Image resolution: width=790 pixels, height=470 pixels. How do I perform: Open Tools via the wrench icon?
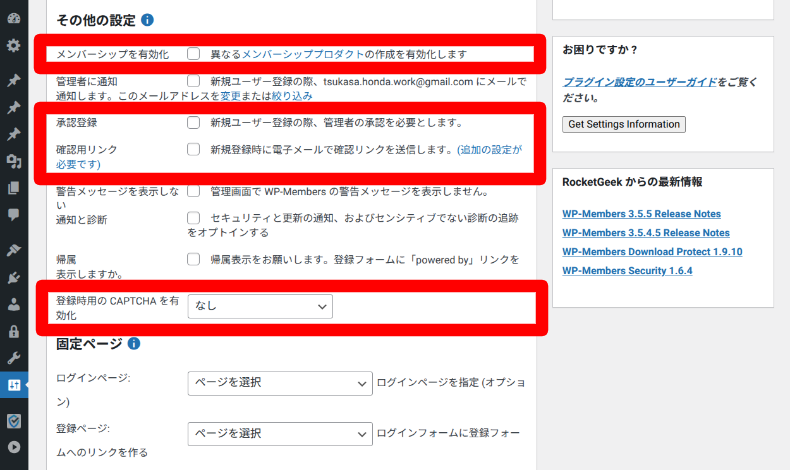14,358
